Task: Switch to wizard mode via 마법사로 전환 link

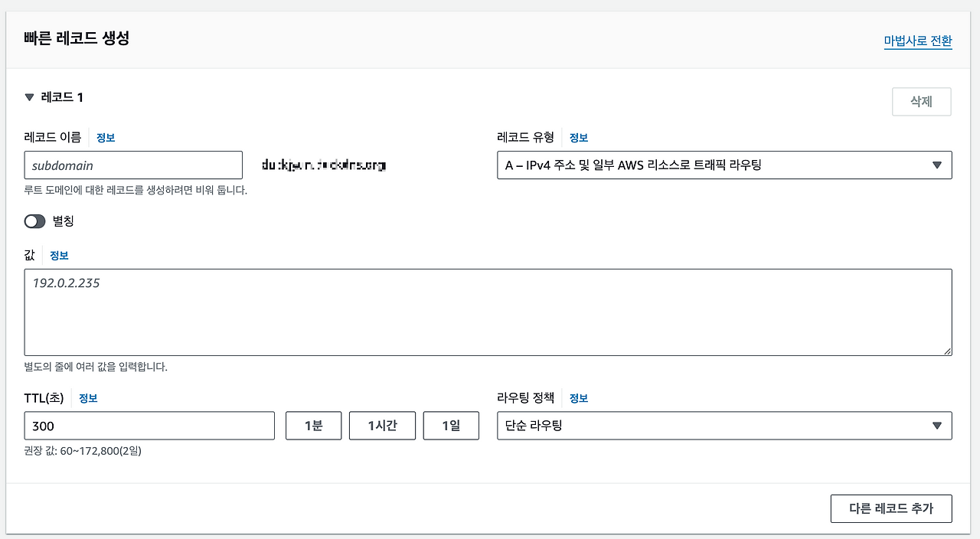Action: click(917, 41)
